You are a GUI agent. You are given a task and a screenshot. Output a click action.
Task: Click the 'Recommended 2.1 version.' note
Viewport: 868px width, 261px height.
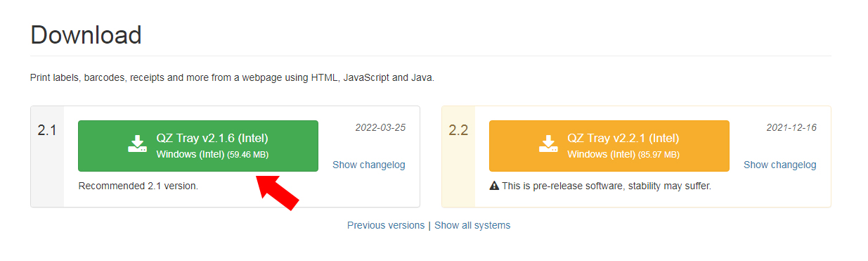click(x=138, y=186)
